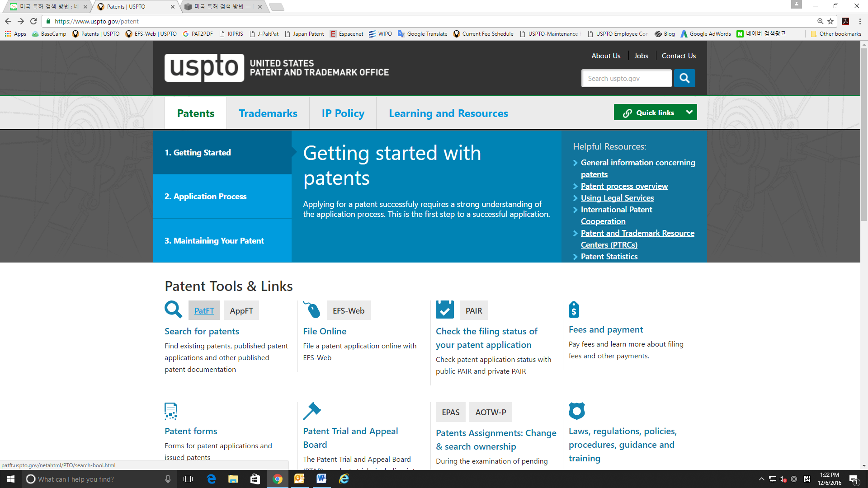Open International Patent Cooperation link

616,215
